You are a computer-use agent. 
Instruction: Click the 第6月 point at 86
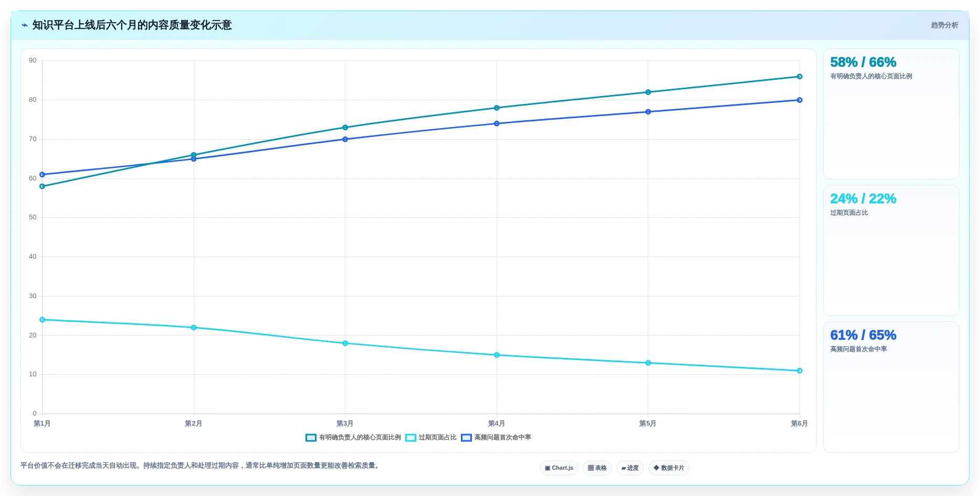coord(799,77)
